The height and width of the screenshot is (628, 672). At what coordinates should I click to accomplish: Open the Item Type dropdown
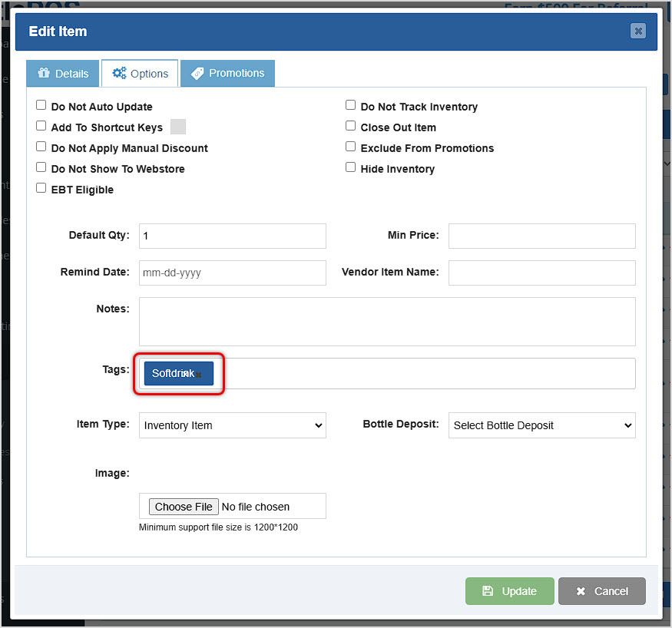click(232, 425)
